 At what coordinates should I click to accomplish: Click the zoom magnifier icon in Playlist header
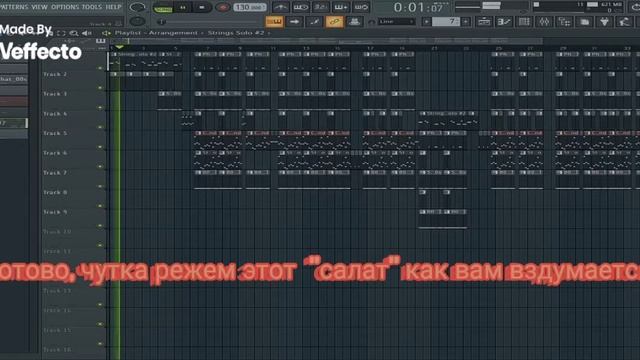tap(74, 33)
